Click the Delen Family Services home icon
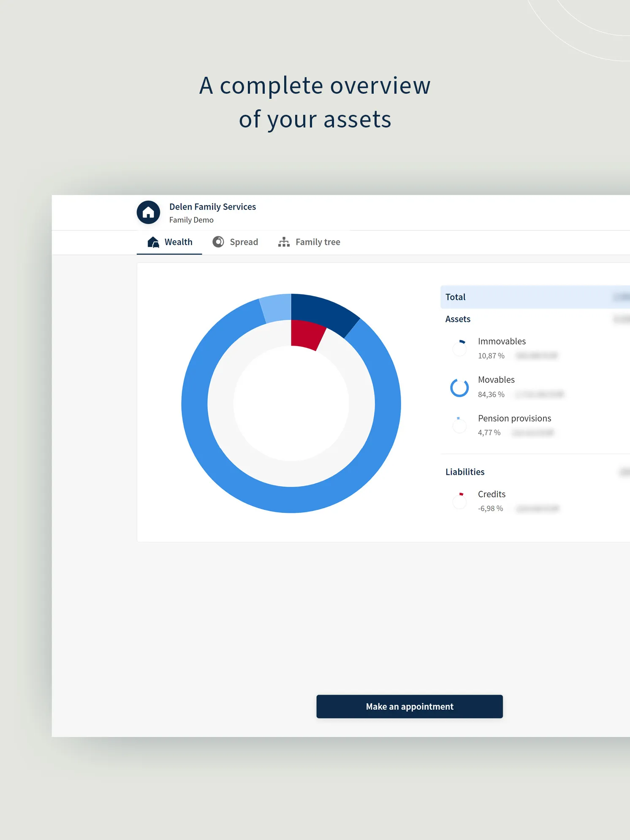Screen dimensions: 630x840 (148, 212)
